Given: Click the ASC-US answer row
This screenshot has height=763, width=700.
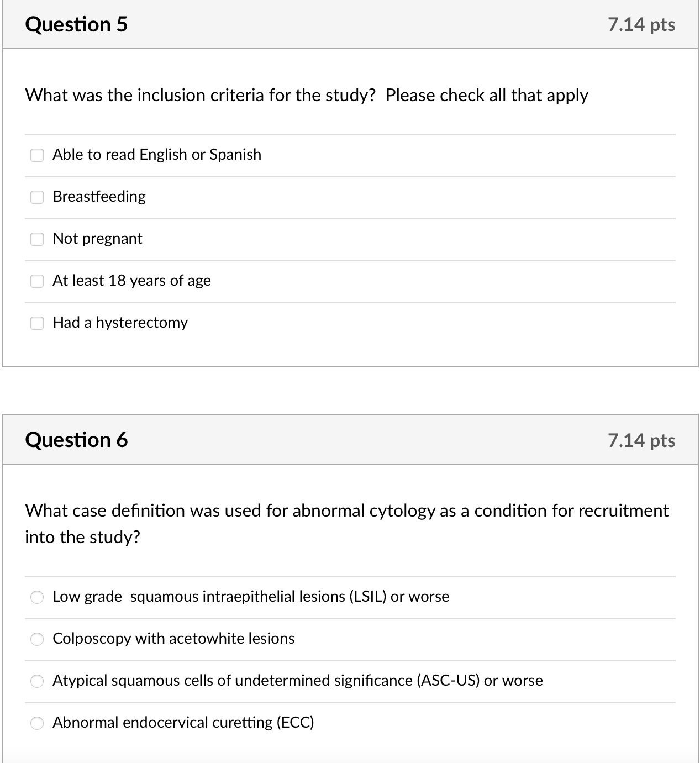Looking at the screenshot, I should (298, 681).
